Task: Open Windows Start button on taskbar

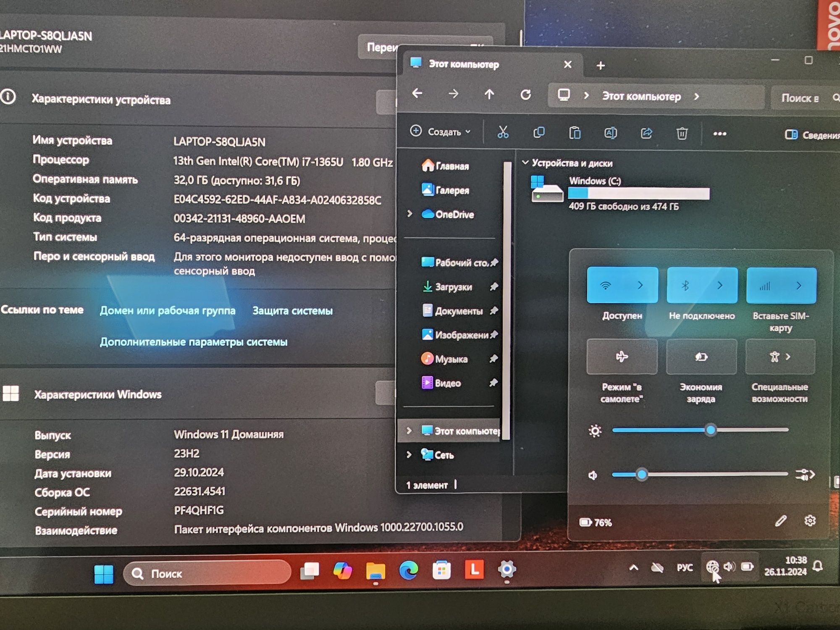Action: [103, 574]
